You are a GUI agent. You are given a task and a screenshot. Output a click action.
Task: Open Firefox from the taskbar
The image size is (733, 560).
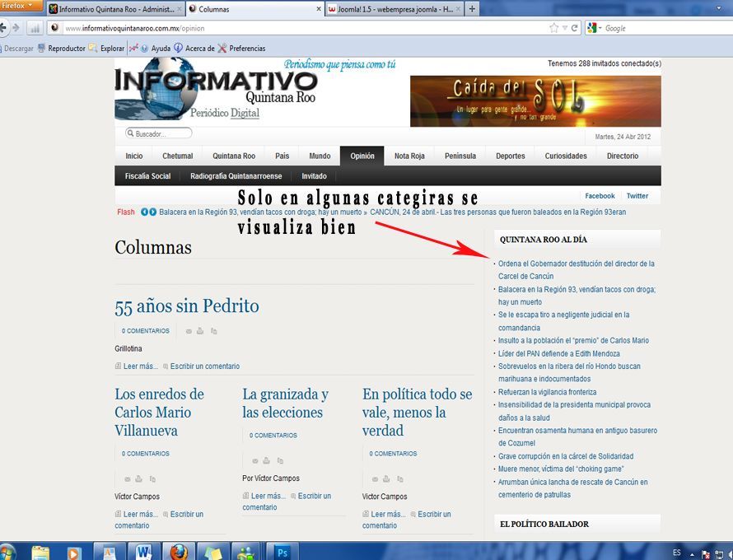pyautogui.click(x=179, y=552)
